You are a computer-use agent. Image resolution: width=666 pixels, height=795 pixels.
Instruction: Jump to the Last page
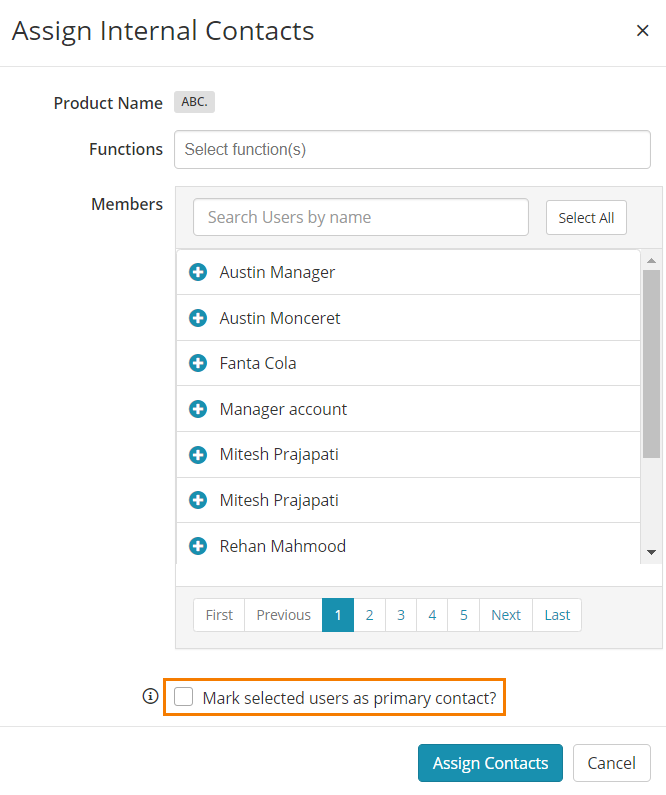tap(557, 615)
